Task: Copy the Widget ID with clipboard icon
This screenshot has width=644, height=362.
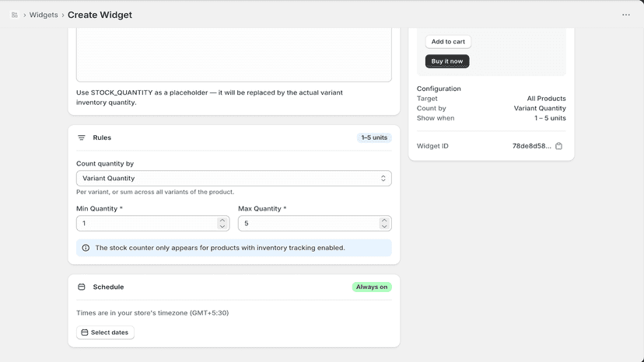Action: tap(558, 146)
